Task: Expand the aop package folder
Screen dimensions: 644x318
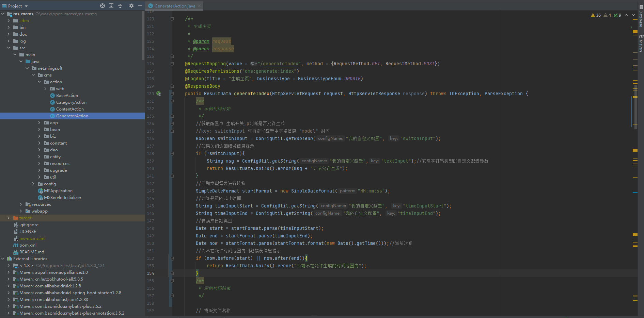Action: 40,123
